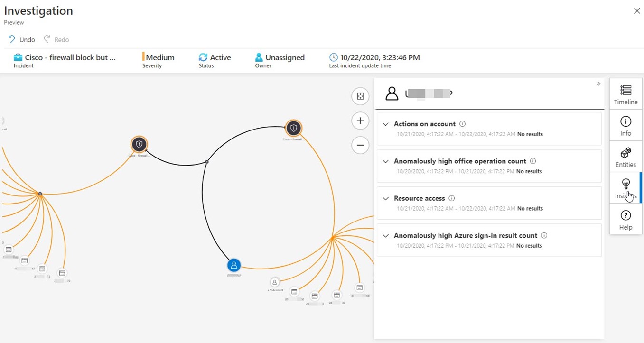Open the Entities side panel
Viewport: 644px width, 343px height.
[625, 157]
